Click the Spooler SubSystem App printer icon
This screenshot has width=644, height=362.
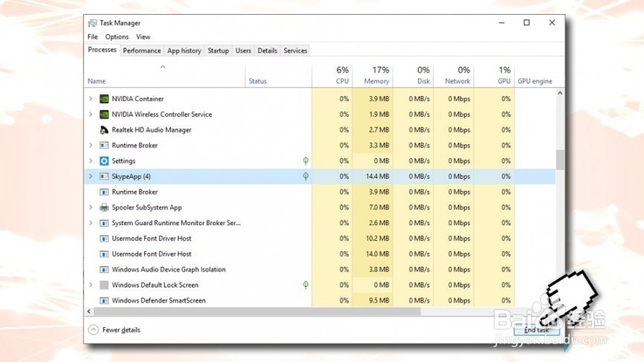pos(104,207)
